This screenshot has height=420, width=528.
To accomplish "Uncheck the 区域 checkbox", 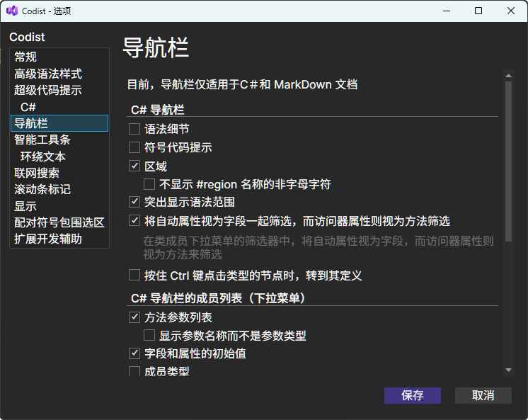I will pyautogui.click(x=134, y=166).
